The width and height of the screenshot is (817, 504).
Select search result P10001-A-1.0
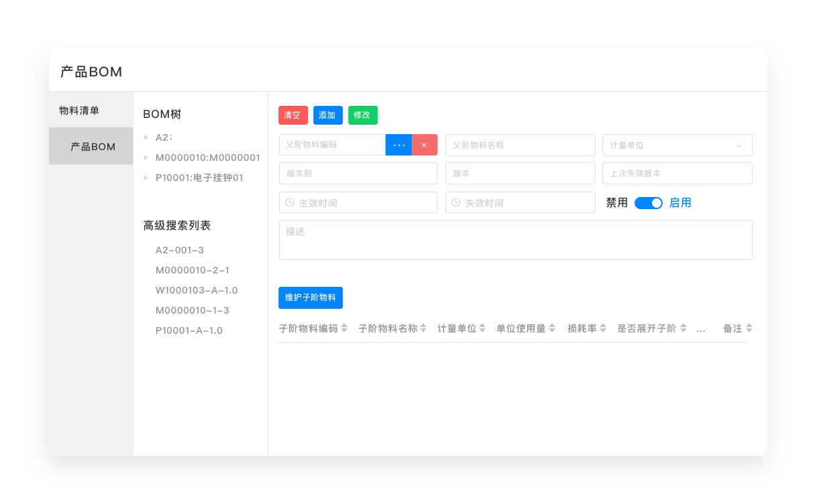click(189, 330)
